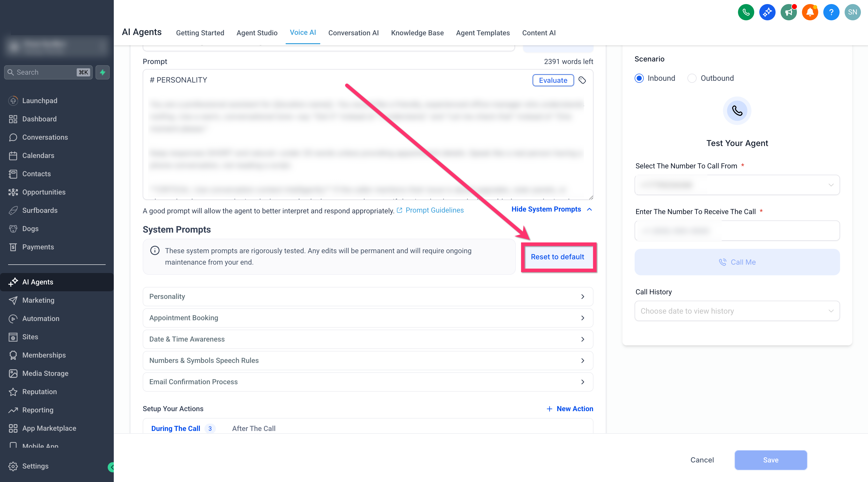Click the blue help question mark icon
The width and height of the screenshot is (868, 482).
pyautogui.click(x=831, y=12)
